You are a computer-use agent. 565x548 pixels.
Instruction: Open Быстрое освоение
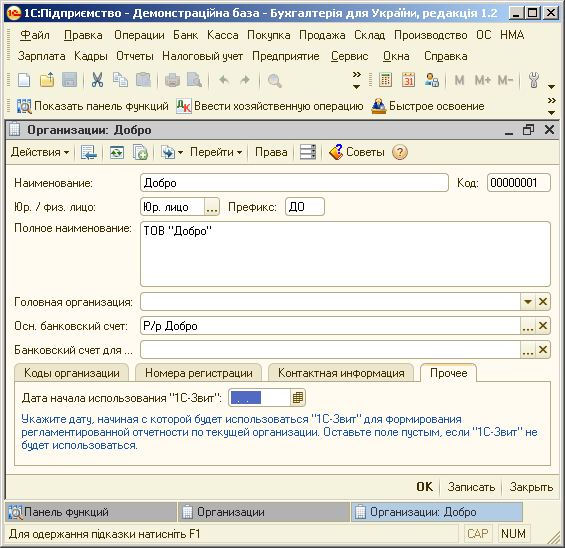coord(428,106)
